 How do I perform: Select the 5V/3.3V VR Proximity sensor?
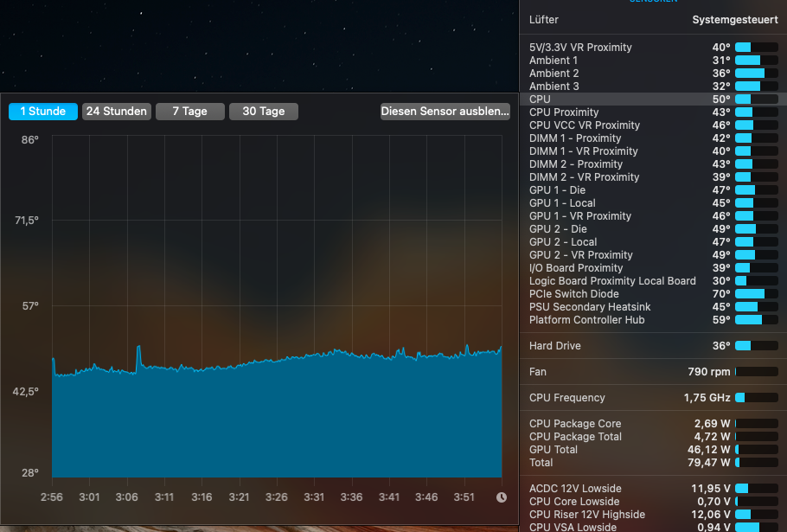pyautogui.click(x=654, y=48)
